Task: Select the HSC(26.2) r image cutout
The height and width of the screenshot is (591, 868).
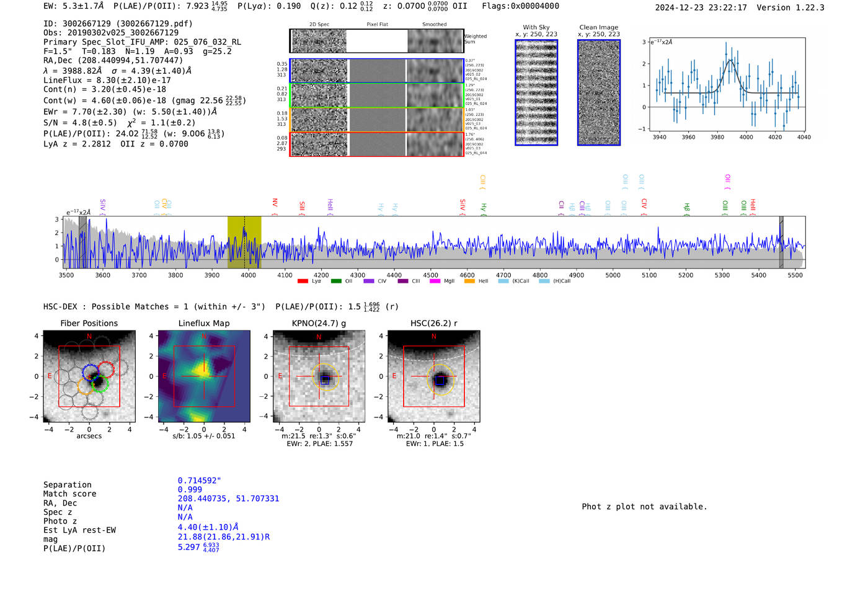Action: point(433,376)
